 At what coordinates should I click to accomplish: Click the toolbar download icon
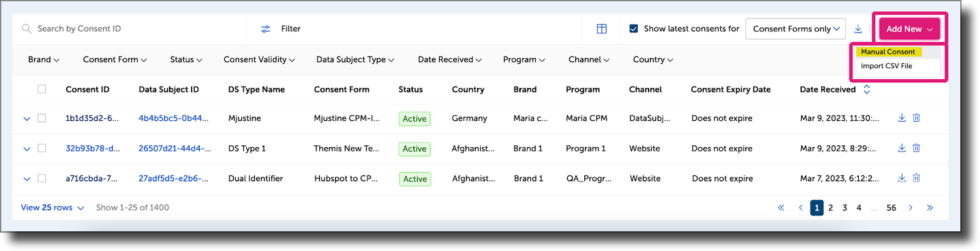click(858, 29)
